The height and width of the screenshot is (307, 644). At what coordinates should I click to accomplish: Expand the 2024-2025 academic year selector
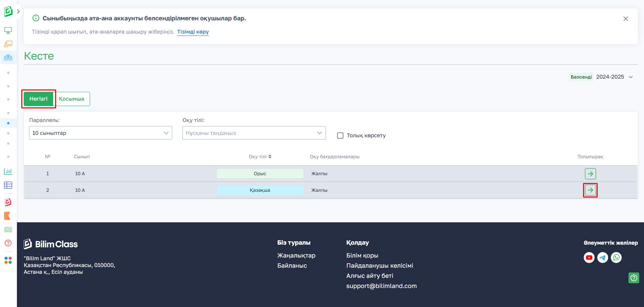(x=614, y=77)
